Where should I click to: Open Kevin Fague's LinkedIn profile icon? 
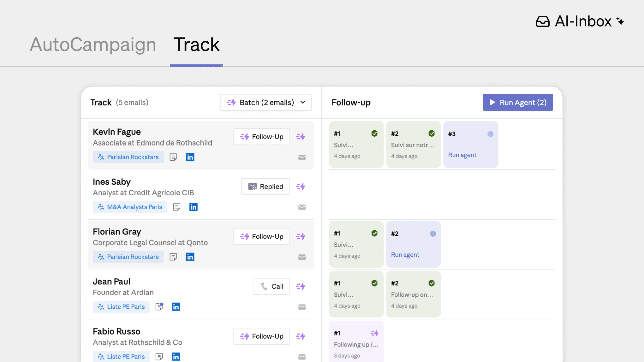pos(190,157)
